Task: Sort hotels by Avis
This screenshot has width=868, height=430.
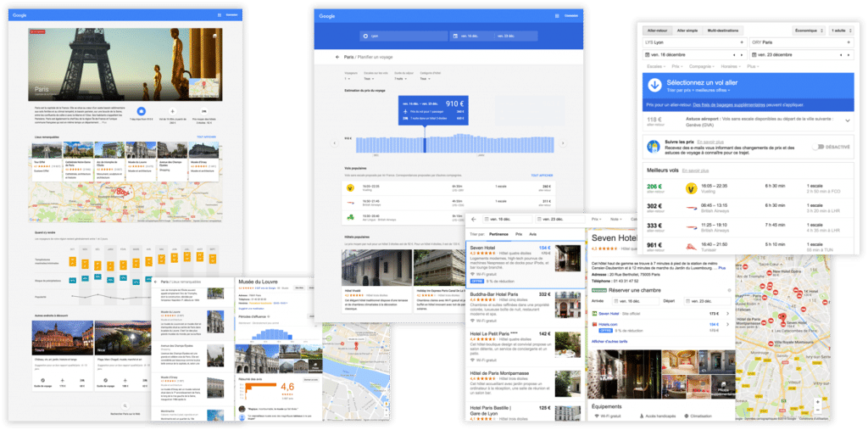Action: tap(532, 234)
